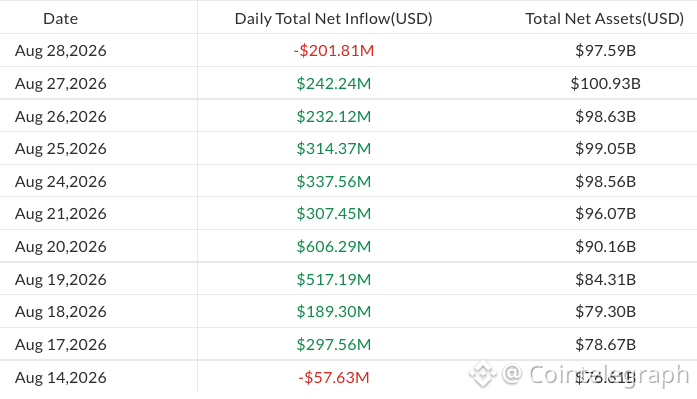697x399 pixels.
Task: Click the Aug 21,2026 date cell
Action: pyautogui.click(x=60, y=214)
